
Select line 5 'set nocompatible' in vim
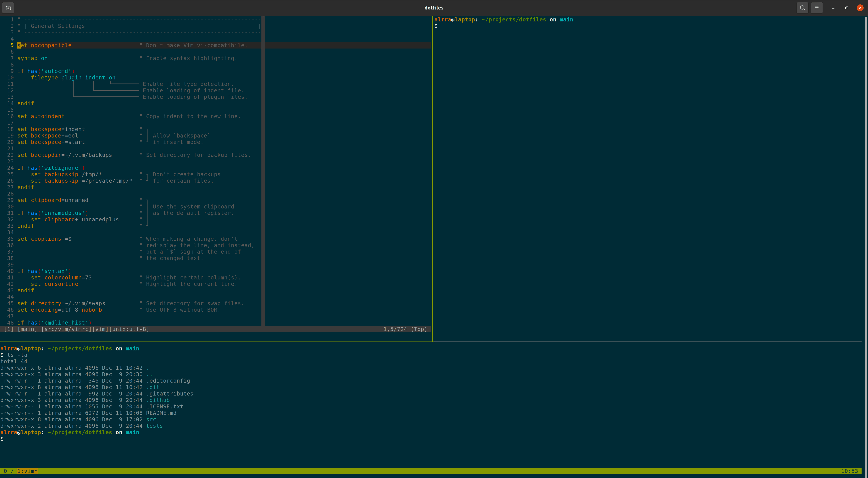44,45
